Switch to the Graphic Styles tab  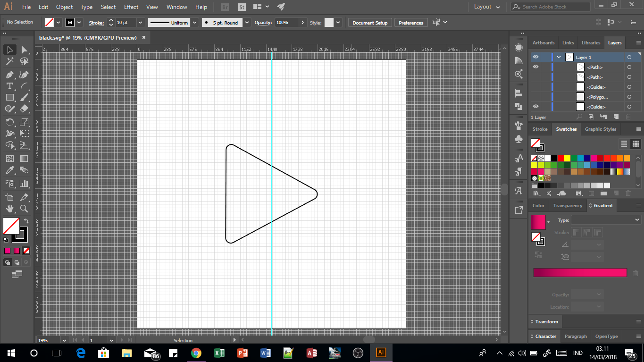[x=601, y=129]
